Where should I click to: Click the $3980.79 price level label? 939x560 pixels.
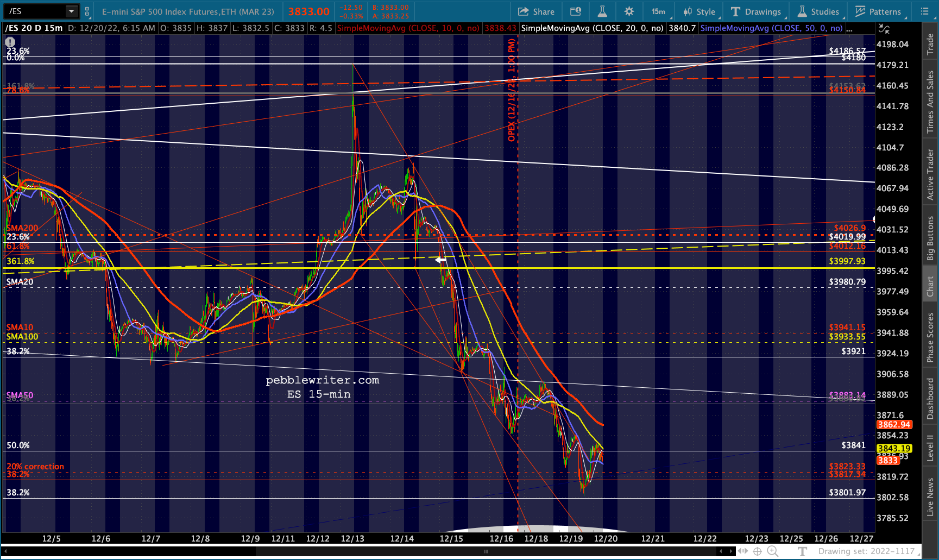[x=847, y=282]
